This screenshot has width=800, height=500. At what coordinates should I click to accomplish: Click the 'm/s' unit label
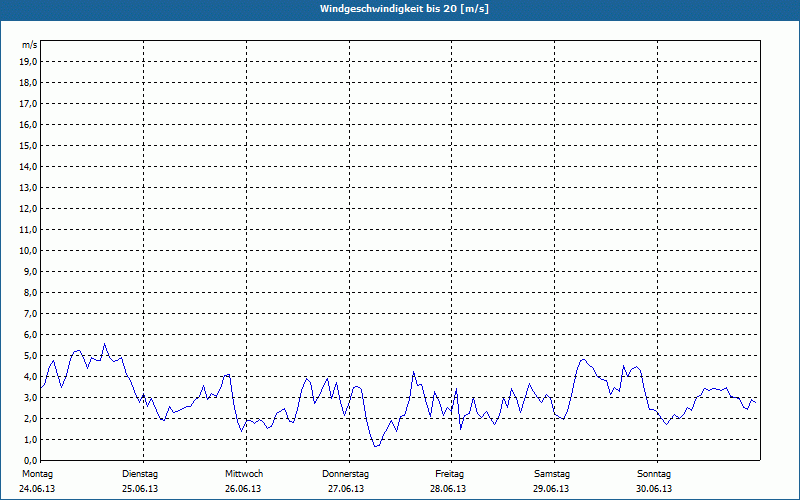click(x=30, y=45)
